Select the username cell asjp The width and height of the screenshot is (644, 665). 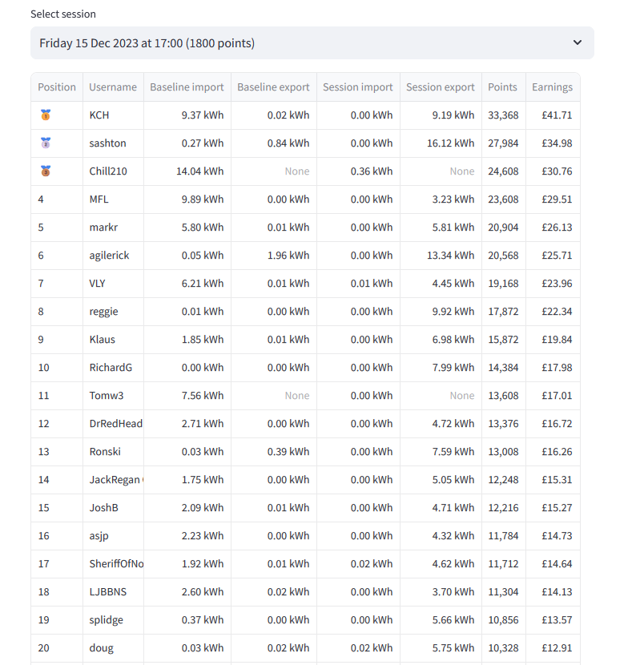113,535
